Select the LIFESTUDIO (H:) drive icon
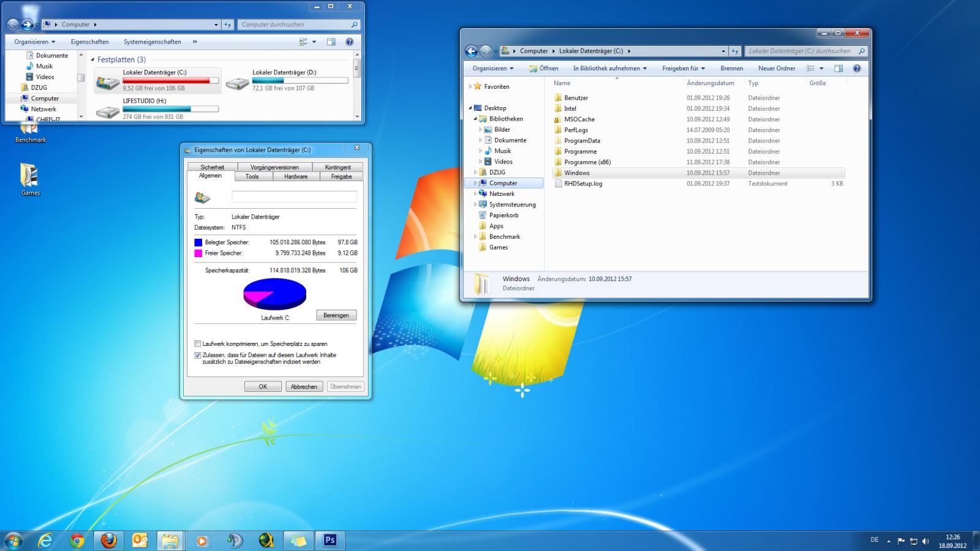 [x=108, y=111]
